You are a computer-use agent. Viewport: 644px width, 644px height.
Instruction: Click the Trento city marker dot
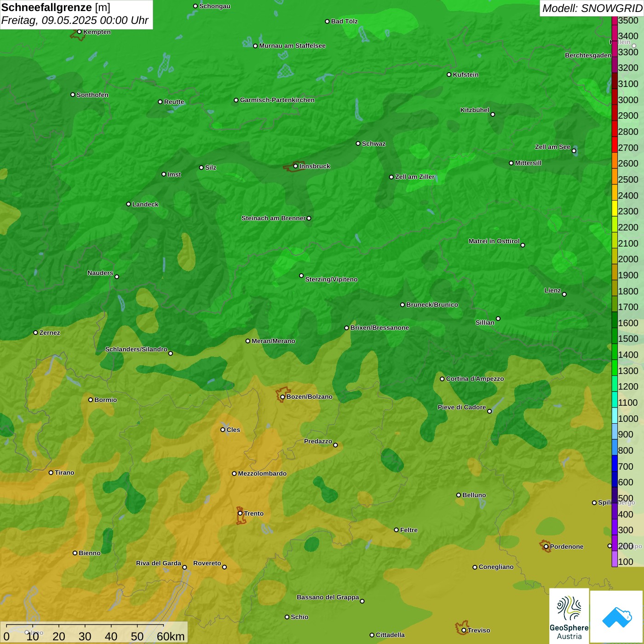[240, 513]
